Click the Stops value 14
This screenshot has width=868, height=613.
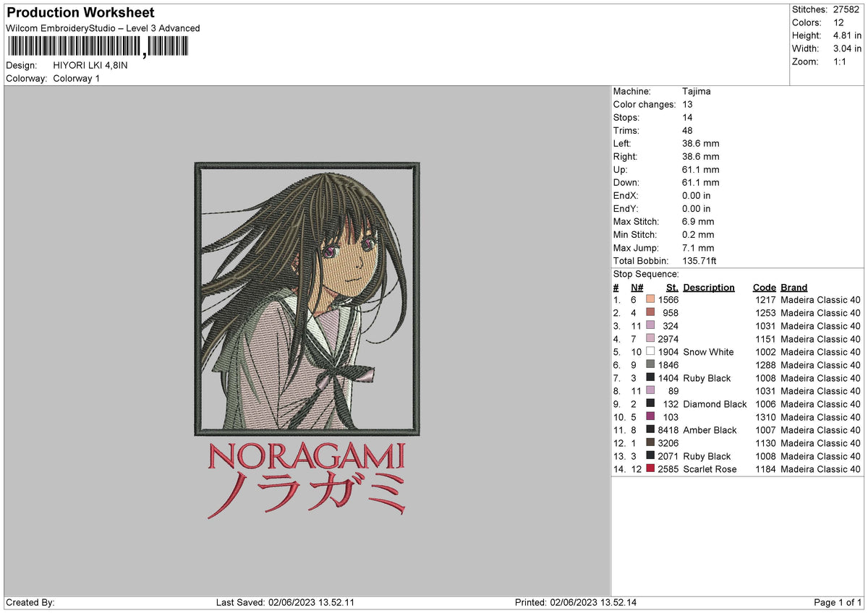pyautogui.click(x=687, y=117)
